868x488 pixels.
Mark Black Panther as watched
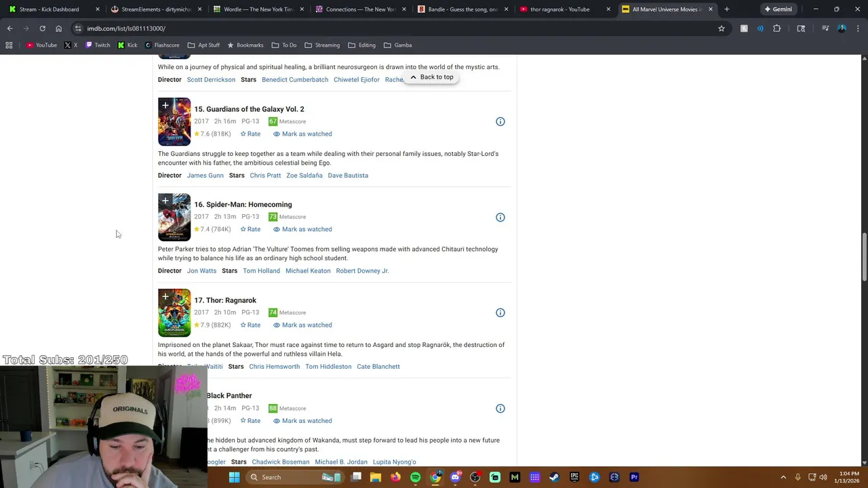pos(302,420)
